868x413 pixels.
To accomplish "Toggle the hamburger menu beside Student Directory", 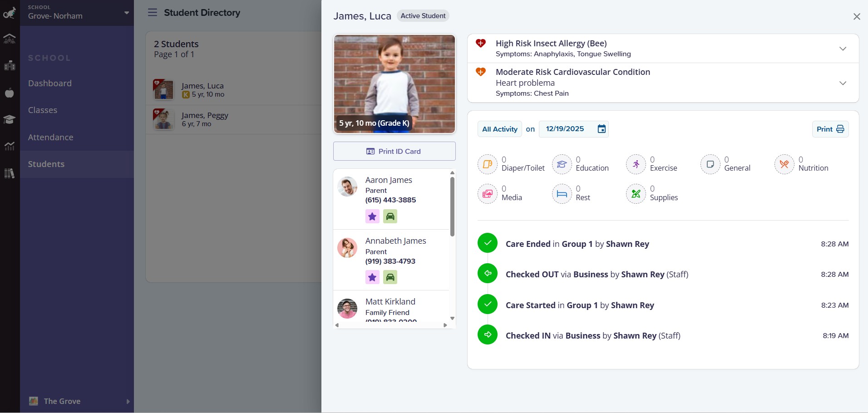I will coord(153,13).
